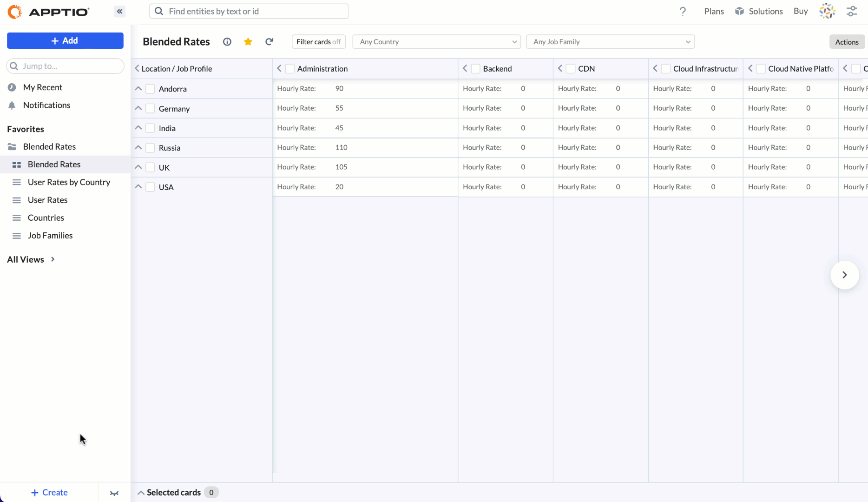The width and height of the screenshot is (868, 502).
Task: Collapse the Selected cards panel
Action: coord(140,492)
